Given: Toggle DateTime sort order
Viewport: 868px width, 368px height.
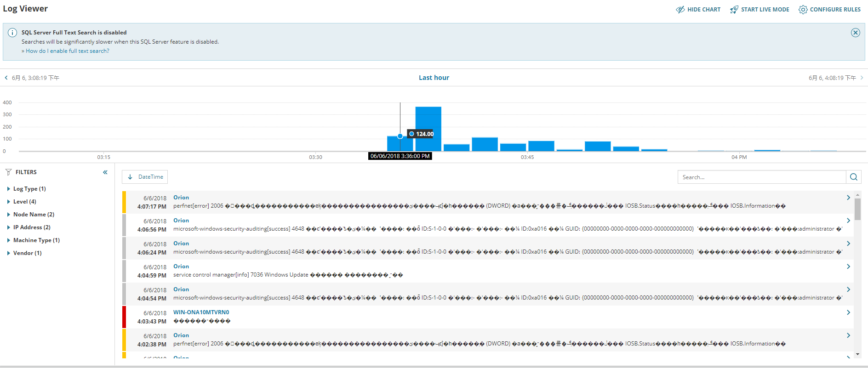Looking at the screenshot, I should coord(145,177).
